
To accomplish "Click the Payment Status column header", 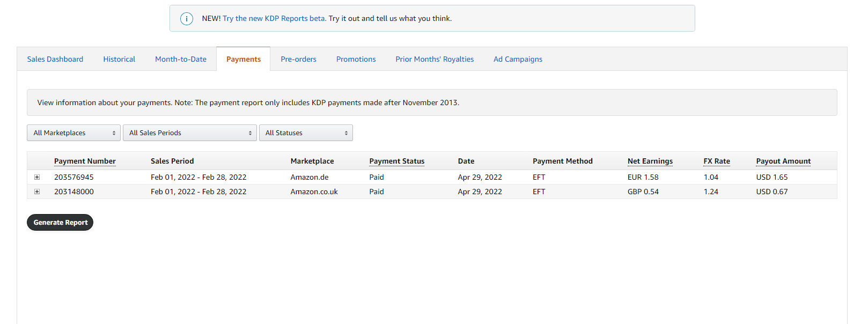I will tap(396, 161).
